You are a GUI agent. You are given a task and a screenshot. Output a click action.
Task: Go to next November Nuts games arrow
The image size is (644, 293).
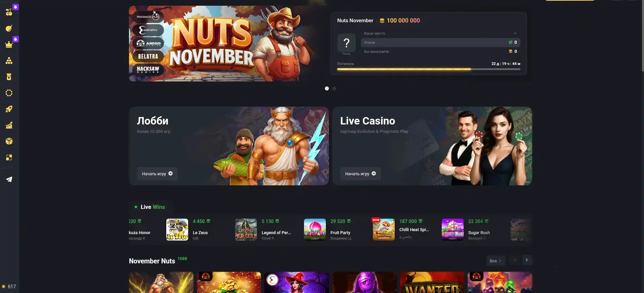click(527, 260)
